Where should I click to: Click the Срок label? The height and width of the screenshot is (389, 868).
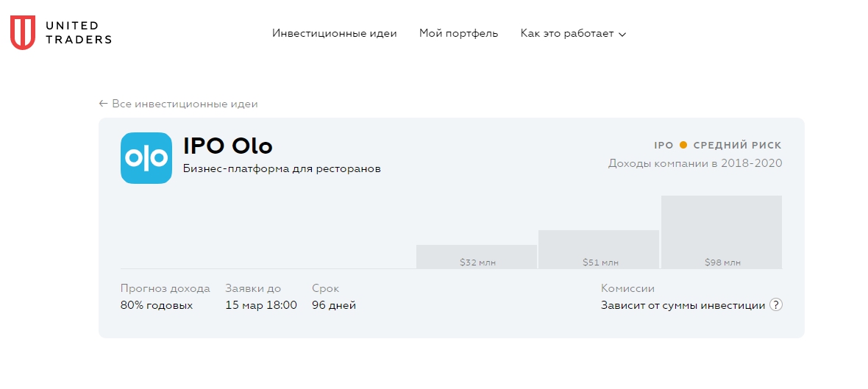click(325, 289)
